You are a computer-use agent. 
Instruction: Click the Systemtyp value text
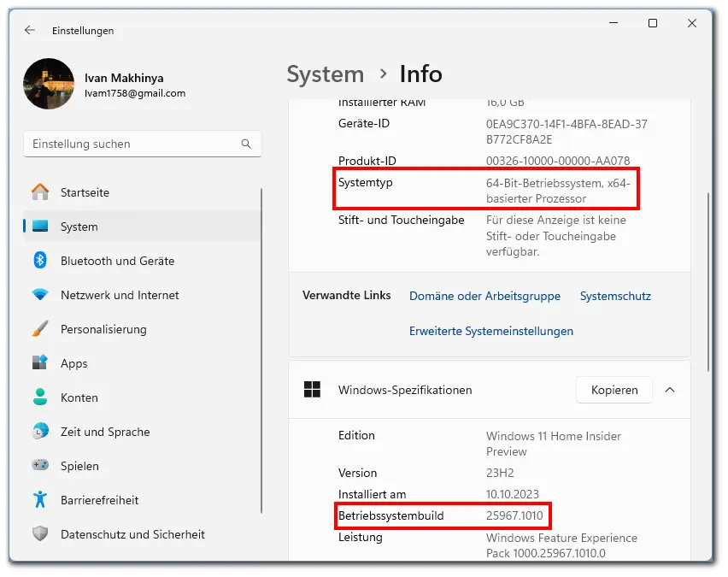pos(558,191)
